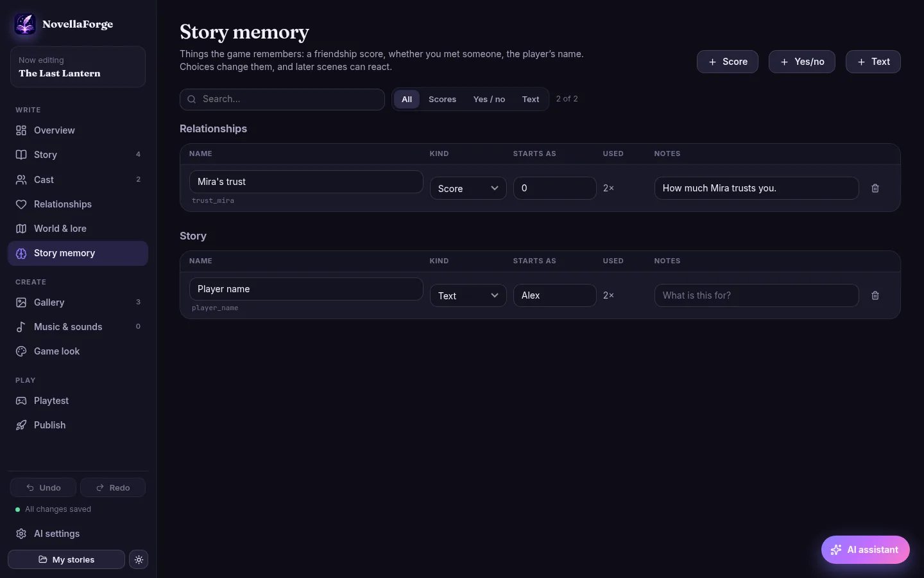Click the 2 of 2 count text

567,99
